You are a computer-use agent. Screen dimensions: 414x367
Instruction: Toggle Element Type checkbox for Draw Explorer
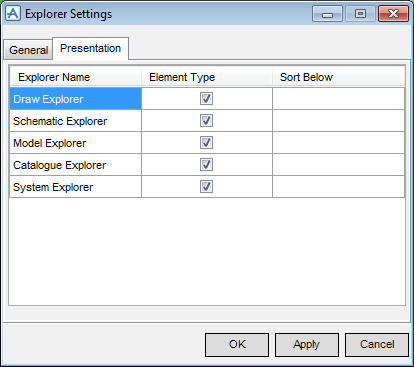point(206,99)
